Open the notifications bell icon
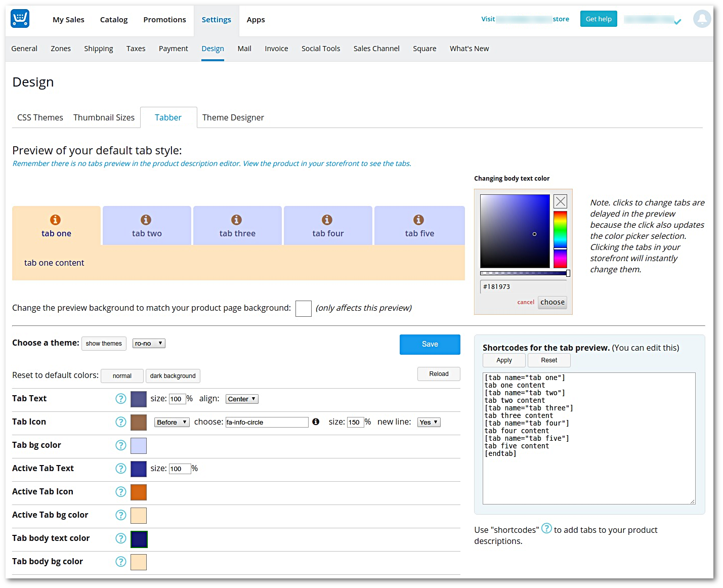Screen dimensions: 723x588 tap(702, 19)
